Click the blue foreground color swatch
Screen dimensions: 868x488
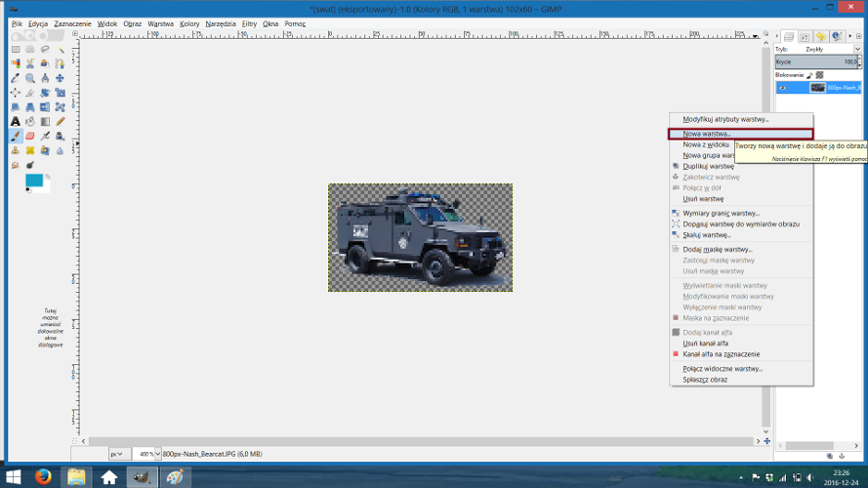(34, 181)
